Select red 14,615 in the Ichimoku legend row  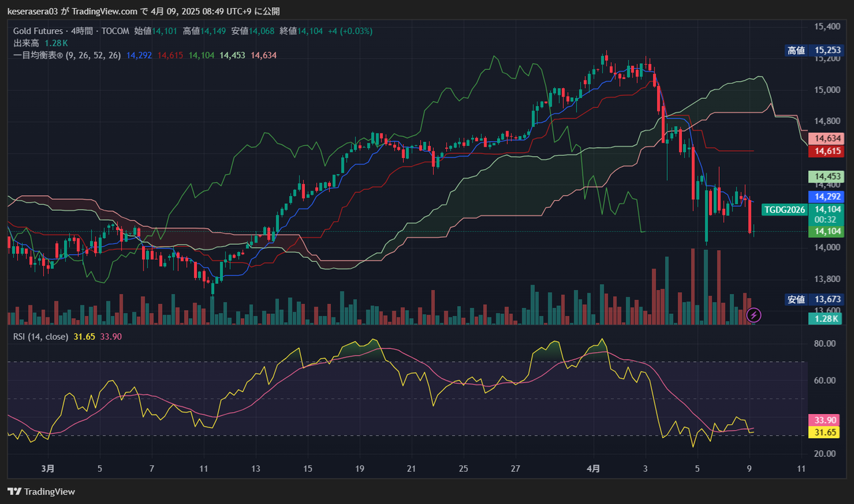pos(170,55)
